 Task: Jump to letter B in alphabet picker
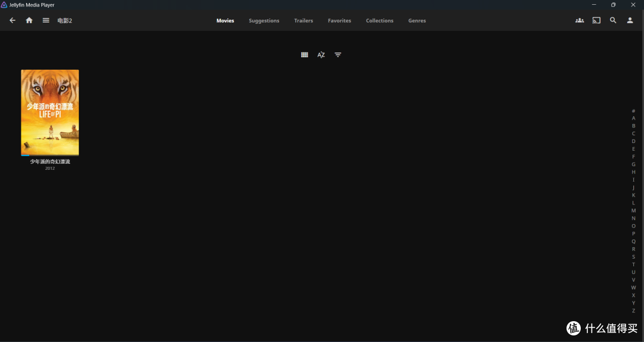tap(633, 126)
